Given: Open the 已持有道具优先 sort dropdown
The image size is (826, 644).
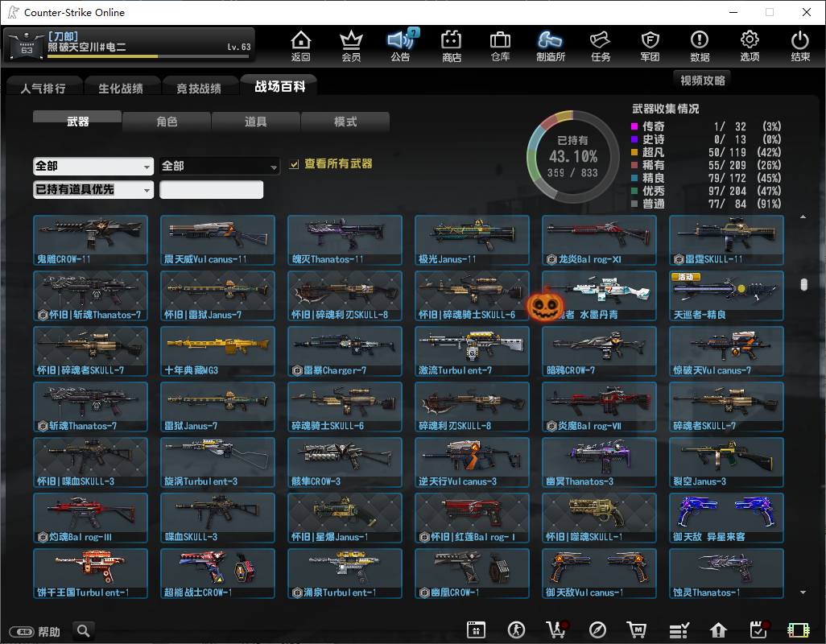Looking at the screenshot, I should click(93, 189).
